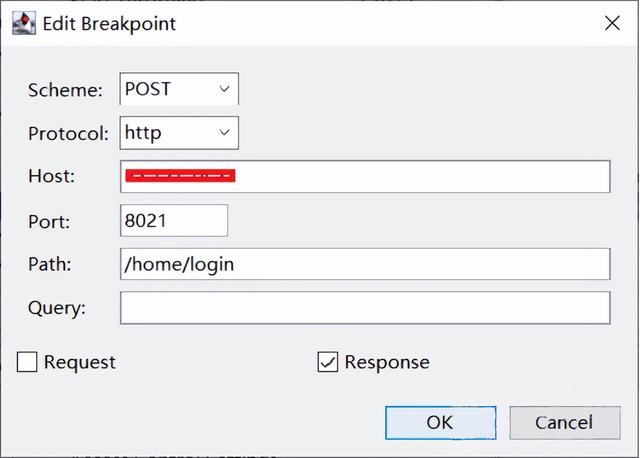Enable the Request checkbox
This screenshot has height=458, width=640.
tap(27, 362)
